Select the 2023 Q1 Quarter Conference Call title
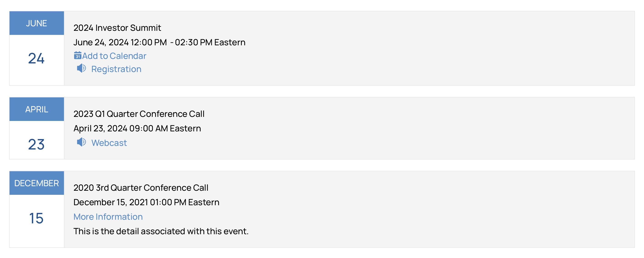The height and width of the screenshot is (258, 644). click(x=139, y=114)
